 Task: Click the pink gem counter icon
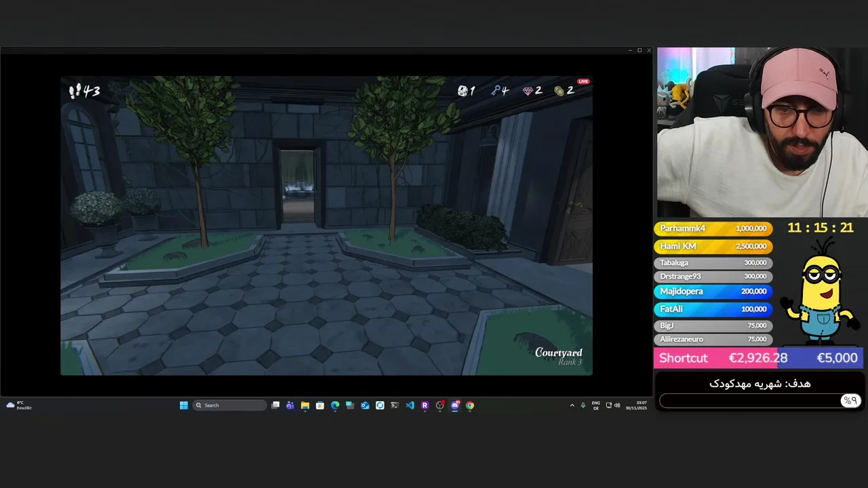click(528, 91)
